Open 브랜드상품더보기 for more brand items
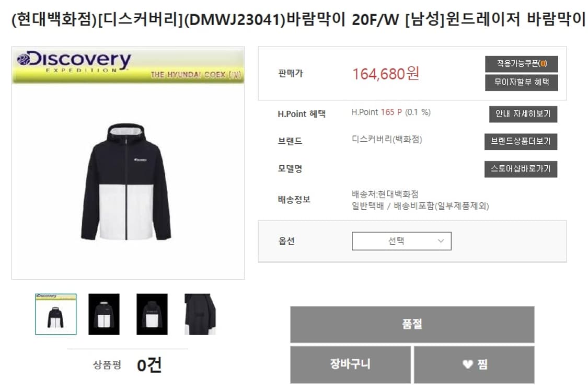This screenshot has height=389, width=588. (x=521, y=141)
